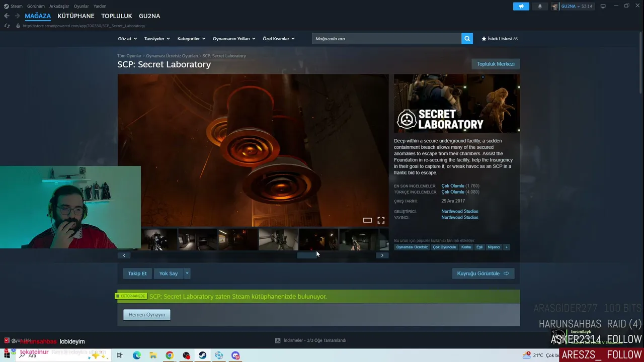Open the İstek Listesi wishlist link
The width and height of the screenshot is (644, 362).
click(x=500, y=39)
